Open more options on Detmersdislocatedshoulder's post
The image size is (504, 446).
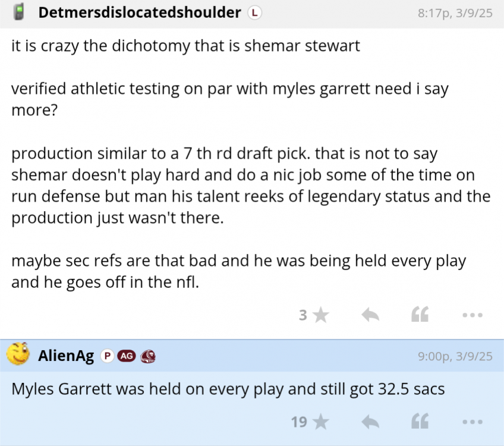tap(472, 315)
